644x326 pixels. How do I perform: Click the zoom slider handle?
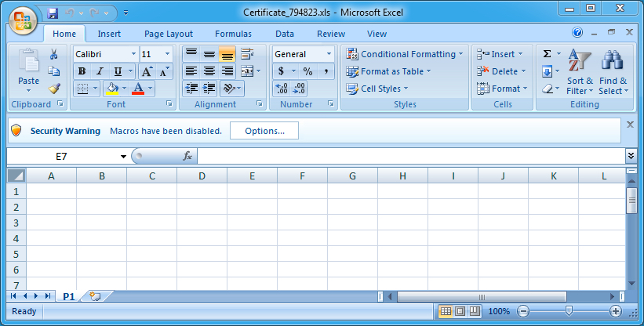coord(569,311)
